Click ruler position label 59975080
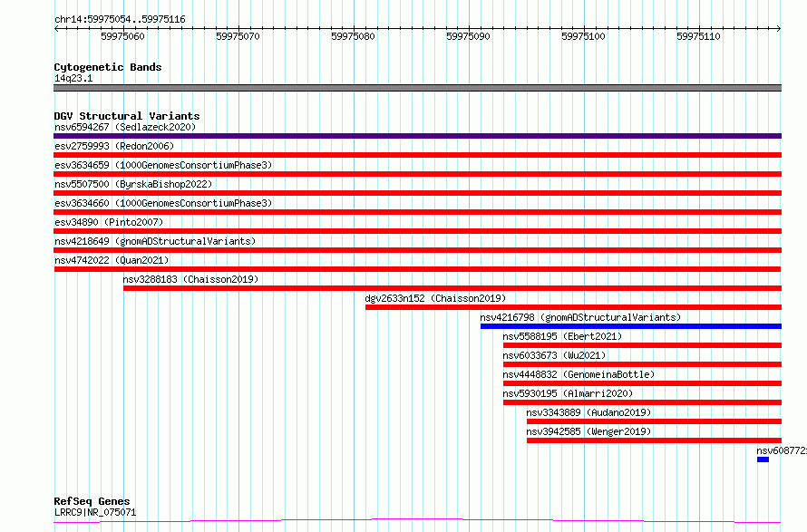 [353, 36]
